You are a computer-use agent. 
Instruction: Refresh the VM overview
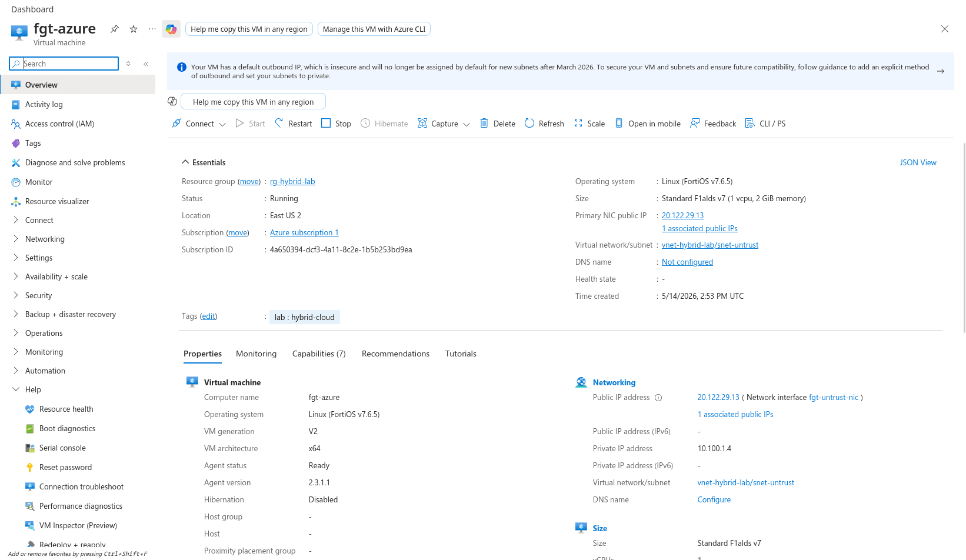pos(544,124)
